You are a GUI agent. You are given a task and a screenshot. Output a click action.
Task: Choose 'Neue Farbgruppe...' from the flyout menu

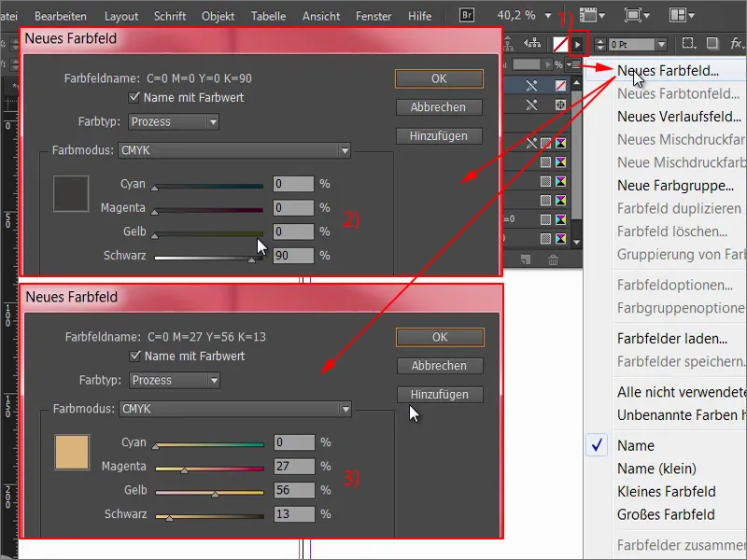(675, 186)
